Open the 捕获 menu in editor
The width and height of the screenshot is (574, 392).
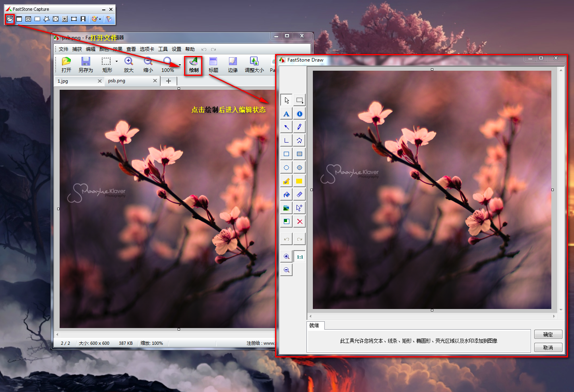(x=77, y=49)
